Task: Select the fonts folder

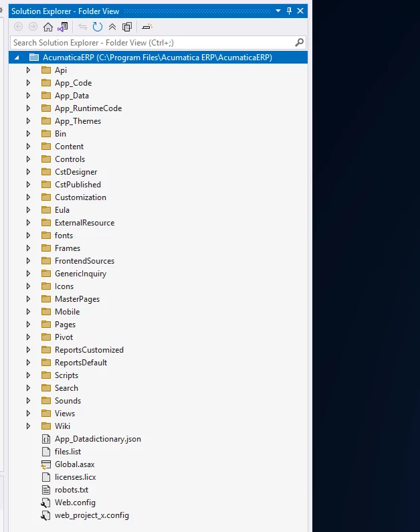Action: [x=64, y=236]
